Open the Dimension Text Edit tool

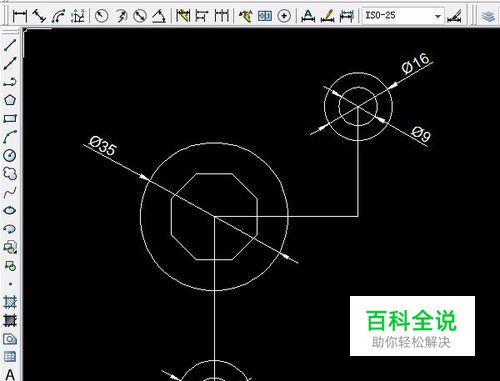point(327,16)
